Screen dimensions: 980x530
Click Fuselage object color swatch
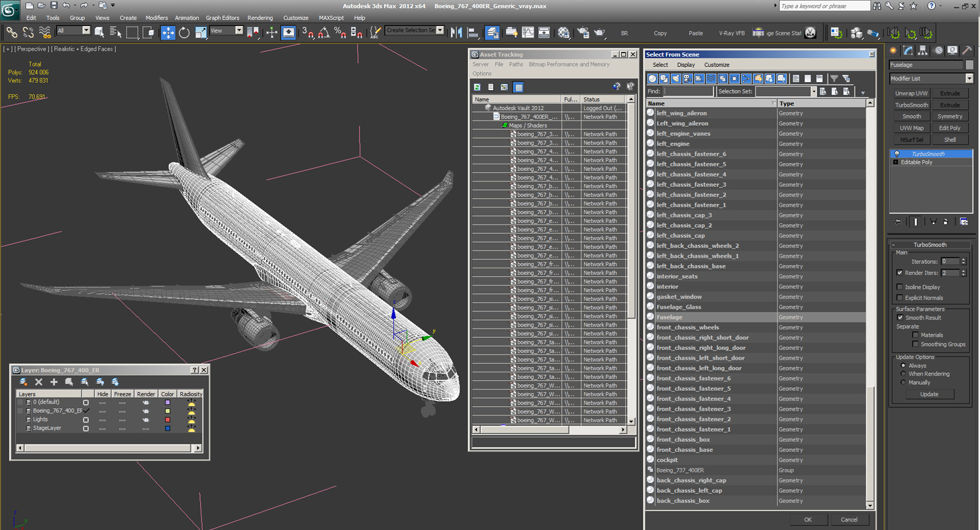click(x=969, y=65)
